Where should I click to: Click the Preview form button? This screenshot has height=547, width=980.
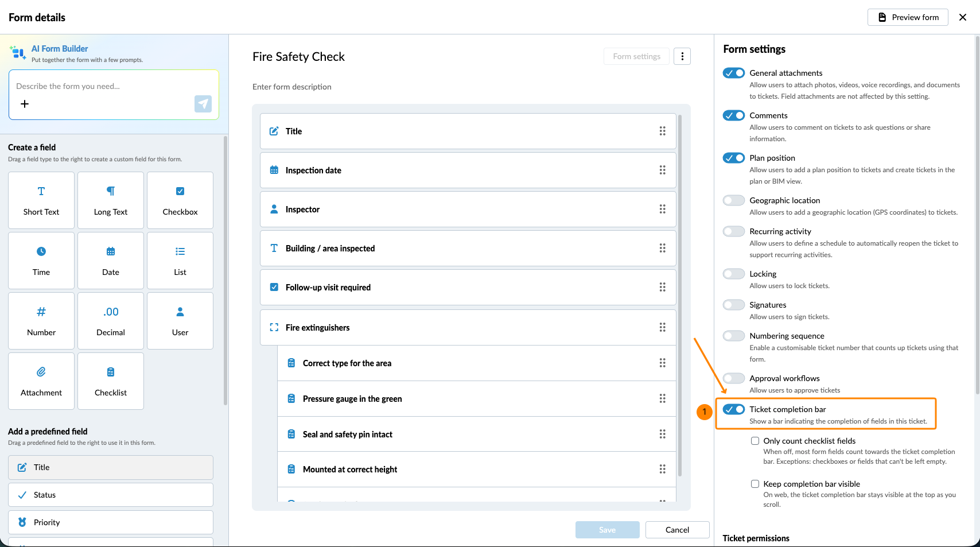click(x=908, y=17)
